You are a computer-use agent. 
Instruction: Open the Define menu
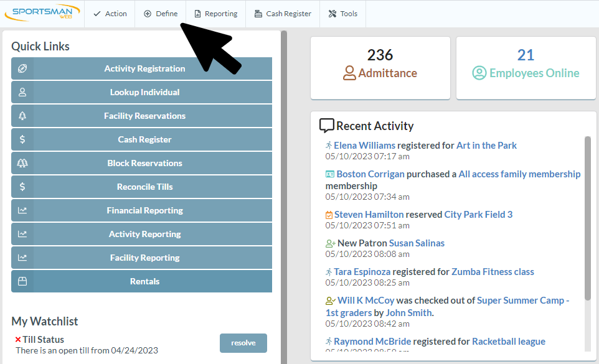161,14
